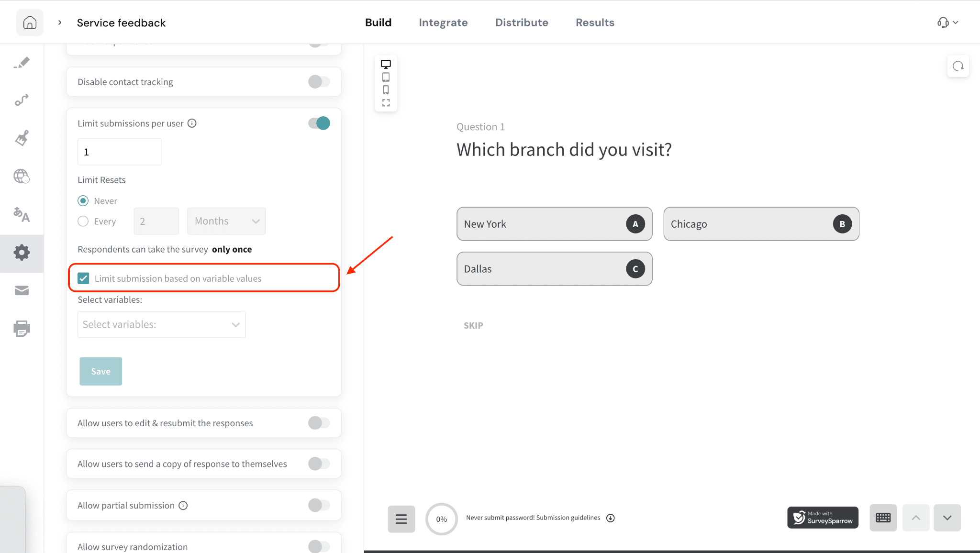Toggle Limit submissions per user switch
980x553 pixels.
point(319,123)
